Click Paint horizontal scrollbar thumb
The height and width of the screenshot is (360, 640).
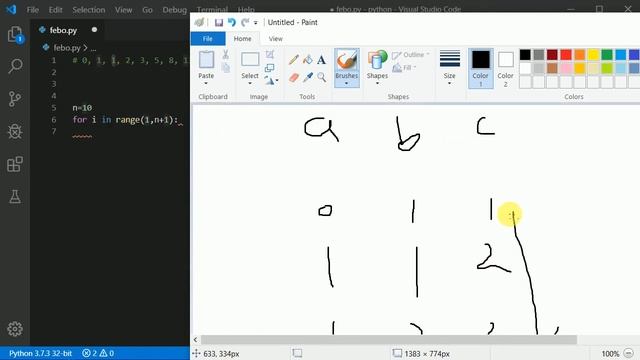click(x=389, y=340)
